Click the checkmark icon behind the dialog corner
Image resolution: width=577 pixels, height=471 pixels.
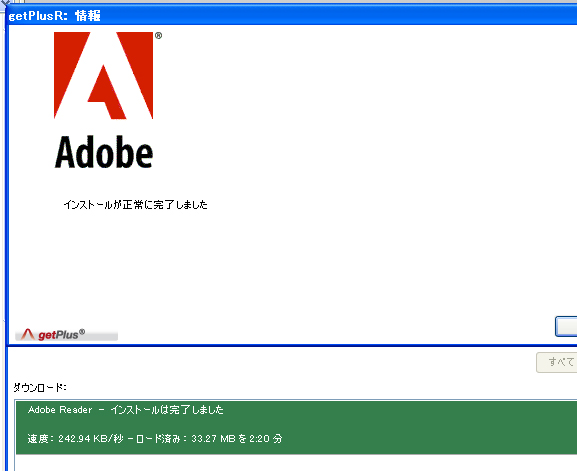[x=4, y=3]
